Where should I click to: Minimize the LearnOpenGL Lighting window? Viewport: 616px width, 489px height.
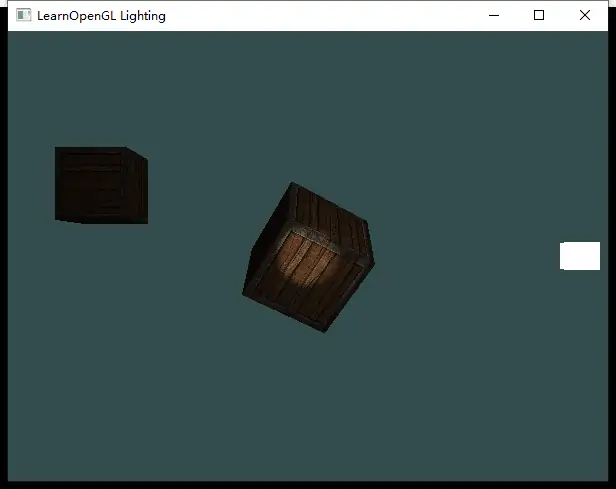493,16
